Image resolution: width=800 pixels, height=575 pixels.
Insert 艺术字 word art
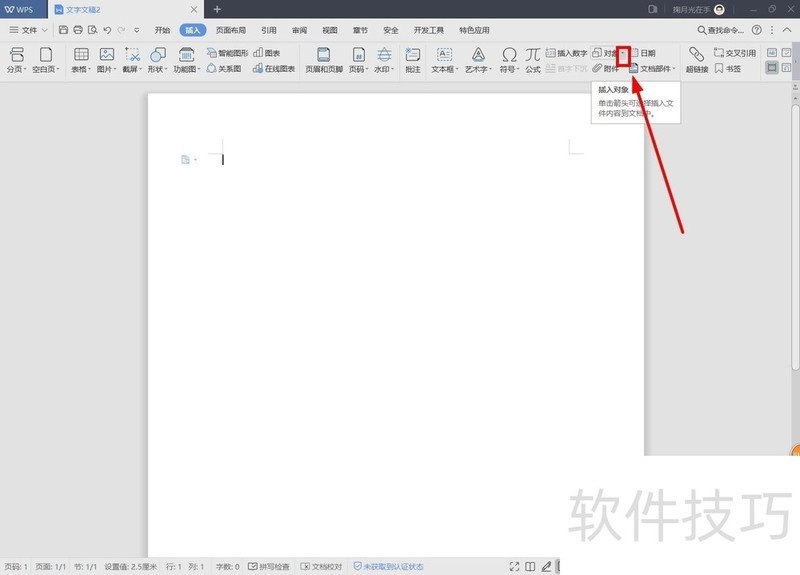(x=478, y=60)
